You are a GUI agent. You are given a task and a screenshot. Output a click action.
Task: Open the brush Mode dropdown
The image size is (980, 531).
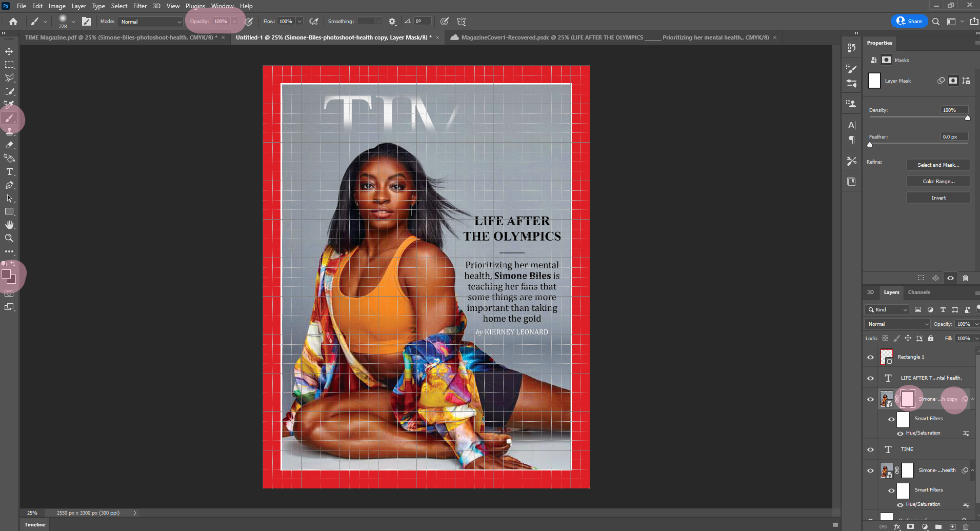coord(151,22)
